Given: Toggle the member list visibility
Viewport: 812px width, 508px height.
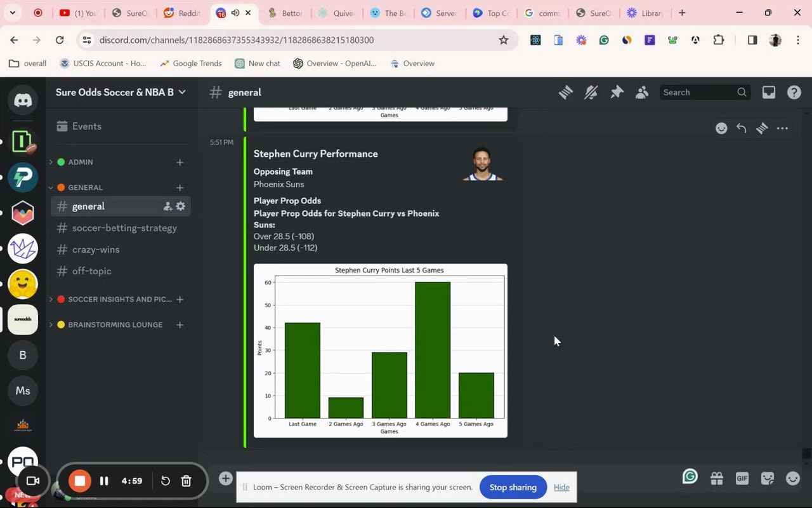Looking at the screenshot, I should [642, 92].
